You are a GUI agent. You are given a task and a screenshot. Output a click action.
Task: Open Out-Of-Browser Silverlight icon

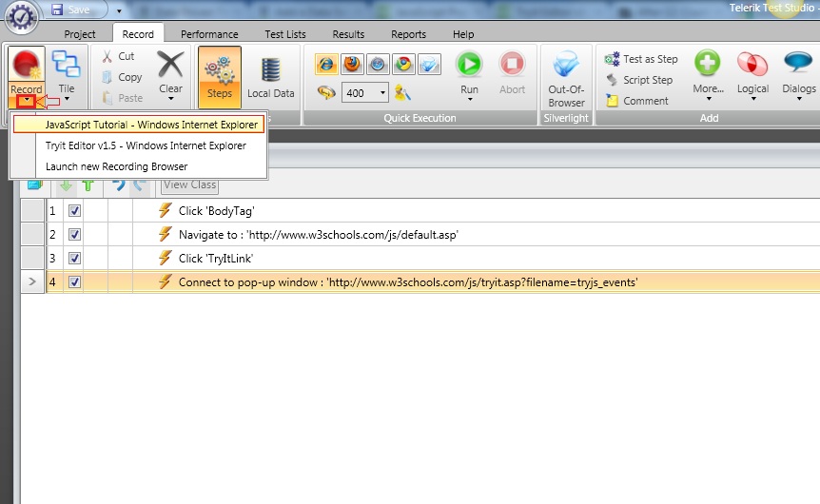pyautogui.click(x=566, y=65)
